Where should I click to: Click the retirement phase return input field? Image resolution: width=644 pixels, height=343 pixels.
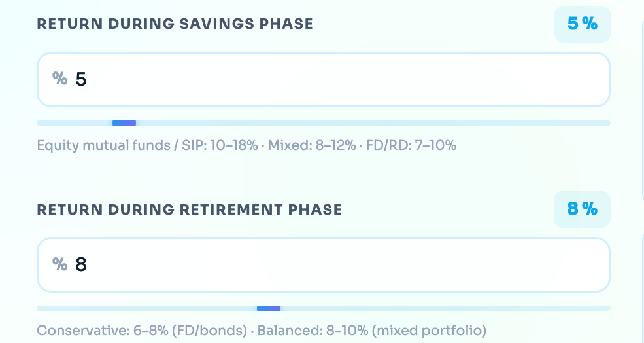point(323,265)
